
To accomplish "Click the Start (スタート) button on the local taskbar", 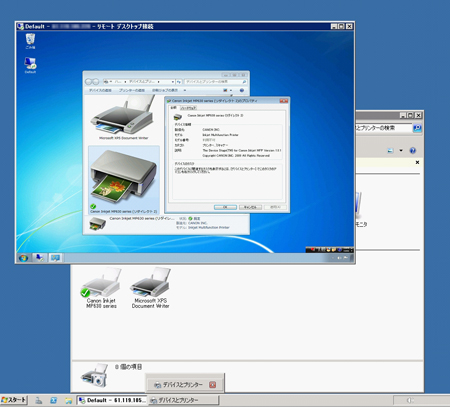I will point(14,400).
